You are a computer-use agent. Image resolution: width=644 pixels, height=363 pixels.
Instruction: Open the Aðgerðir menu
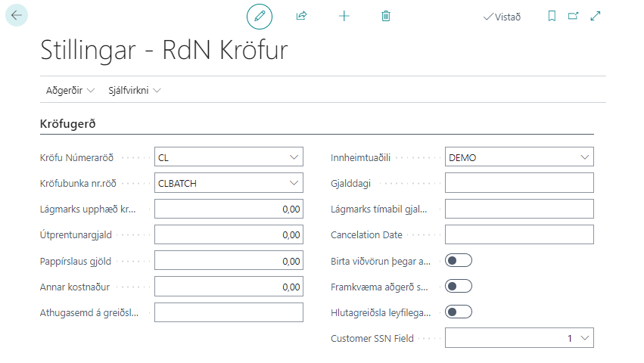pos(70,90)
